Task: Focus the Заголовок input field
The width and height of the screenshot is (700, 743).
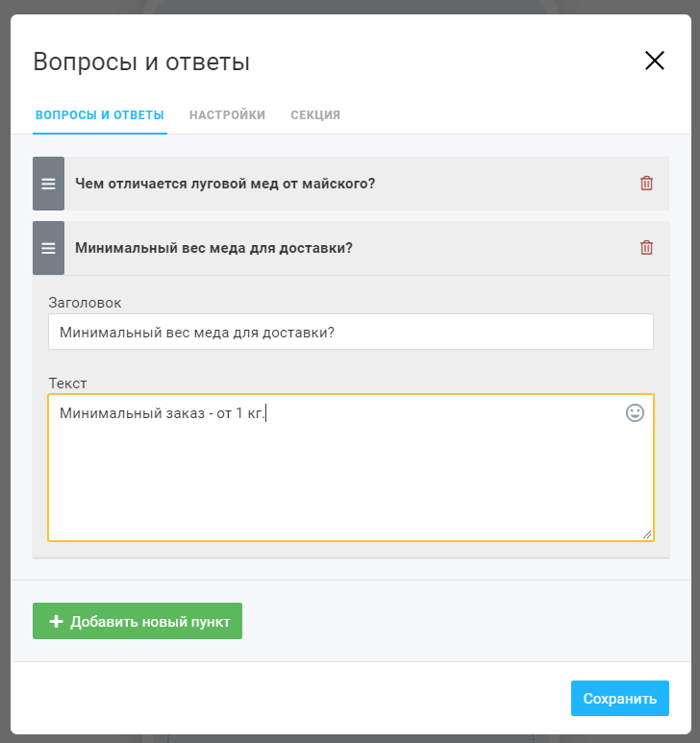Action: tap(350, 332)
